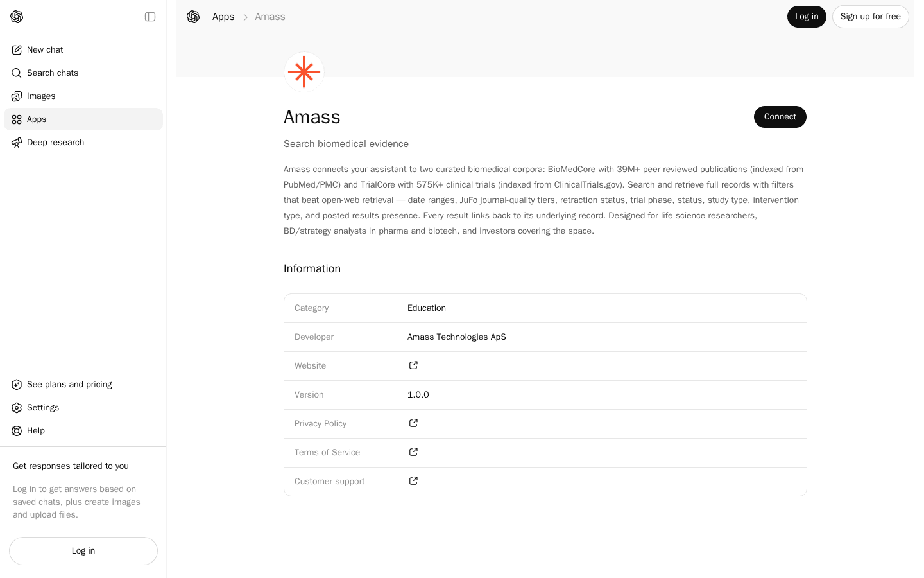
Task: Click the Website row label
Action: (310, 366)
